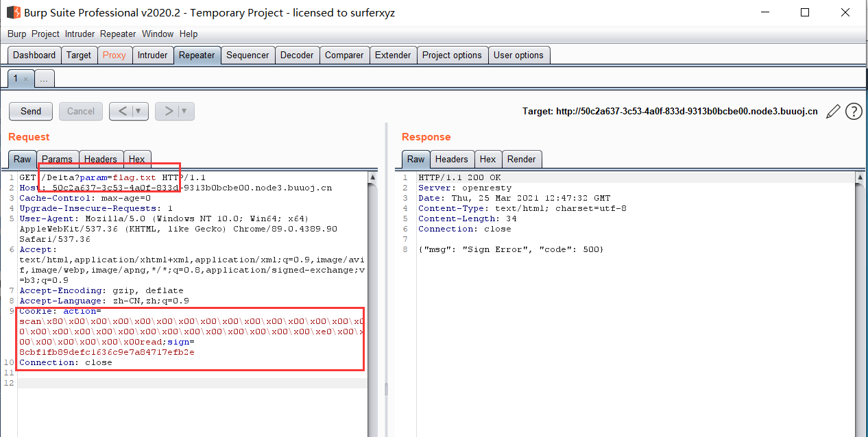
Task: Click the Upgrade-Insecure-Requests header line
Action: point(96,208)
